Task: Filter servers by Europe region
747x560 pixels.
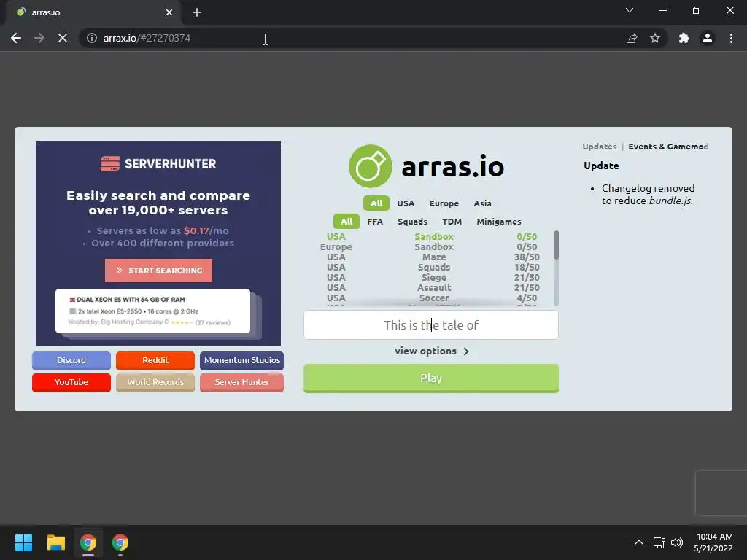Action: point(444,203)
